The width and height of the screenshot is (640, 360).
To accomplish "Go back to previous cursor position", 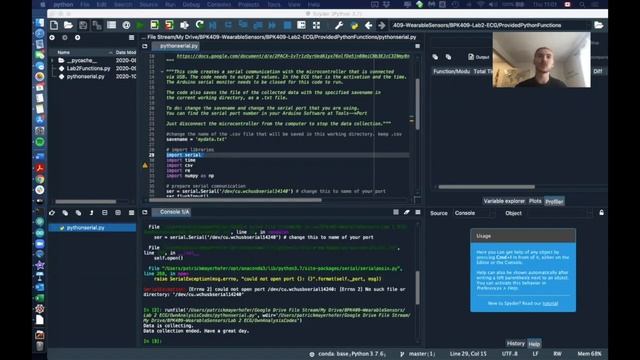I will [x=368, y=25].
